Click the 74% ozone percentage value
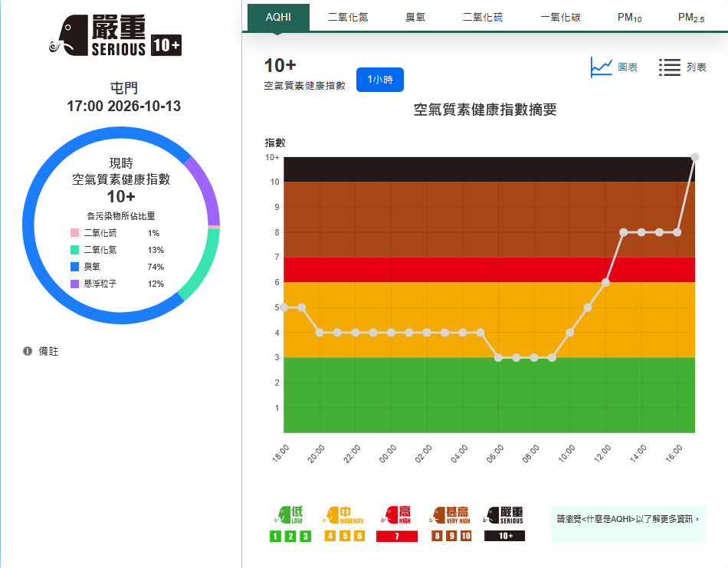 pos(156,267)
